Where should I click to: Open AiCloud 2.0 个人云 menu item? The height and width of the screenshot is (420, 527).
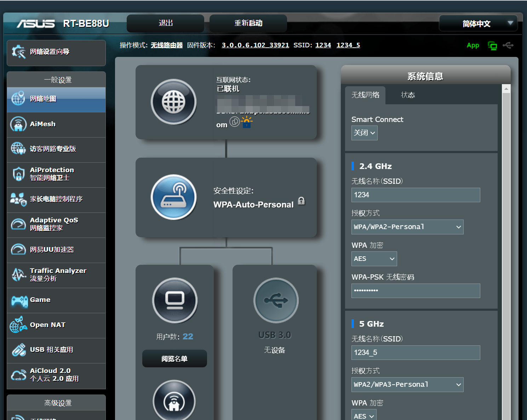56,376
